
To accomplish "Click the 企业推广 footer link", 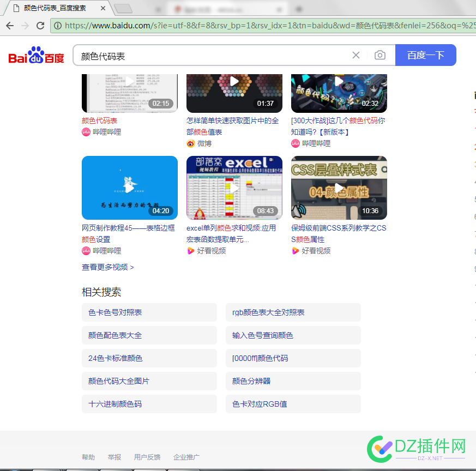I will click(186, 457).
